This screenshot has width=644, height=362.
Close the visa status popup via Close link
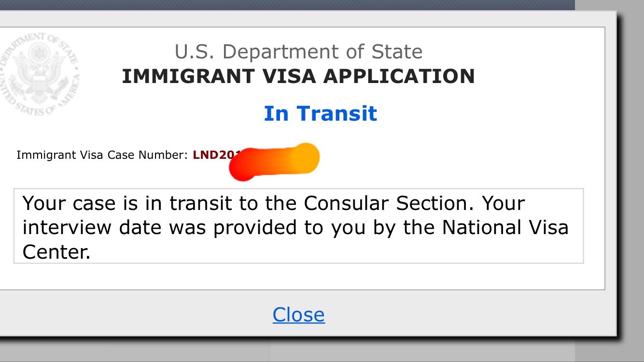pos(298,315)
